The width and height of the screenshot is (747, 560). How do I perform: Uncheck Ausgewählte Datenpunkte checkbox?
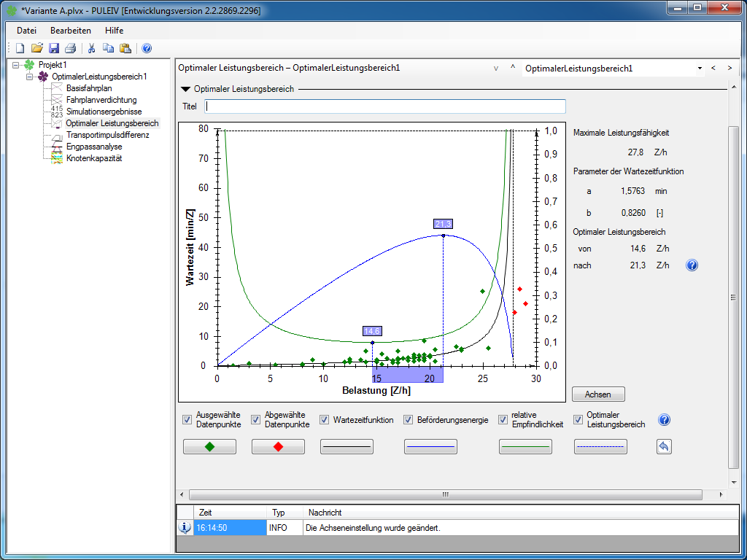187,420
